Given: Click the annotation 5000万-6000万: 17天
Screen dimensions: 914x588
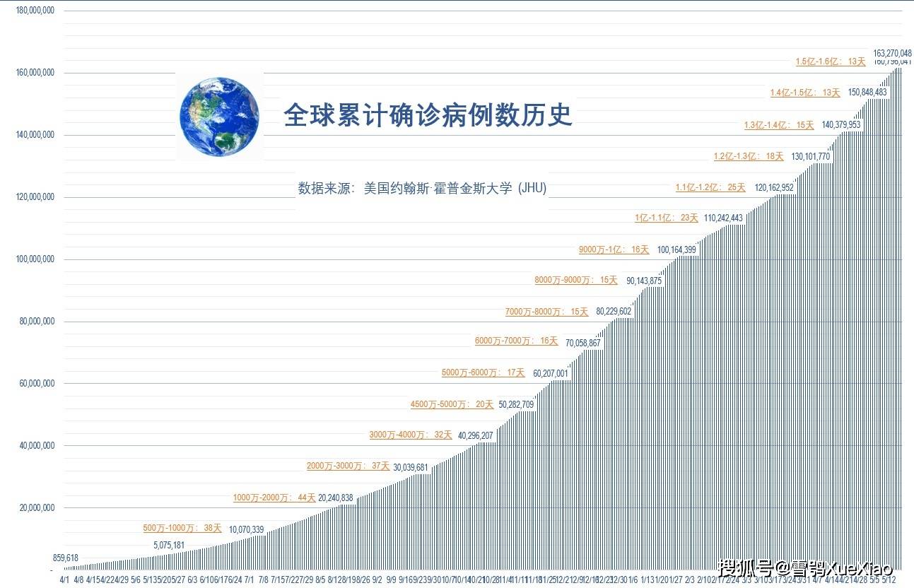Looking at the screenshot, I should coord(484,373).
